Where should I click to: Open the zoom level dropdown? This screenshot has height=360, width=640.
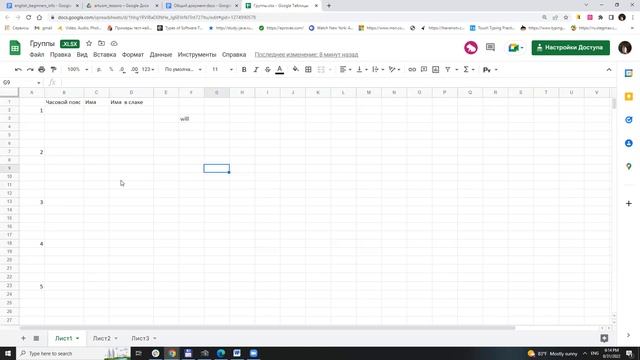coord(78,70)
